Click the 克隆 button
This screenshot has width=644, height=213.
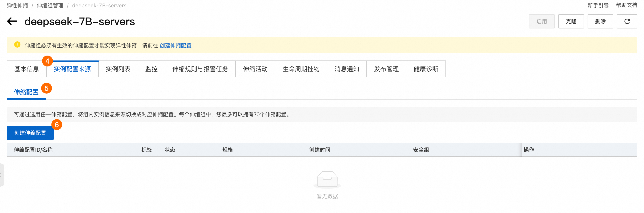(x=571, y=21)
